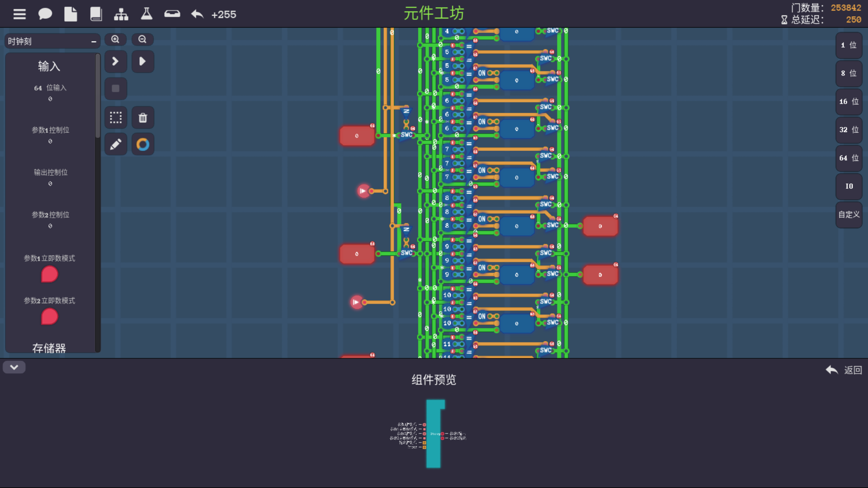Click the 自定义 custom button
This screenshot has width=868, height=488.
tap(849, 215)
